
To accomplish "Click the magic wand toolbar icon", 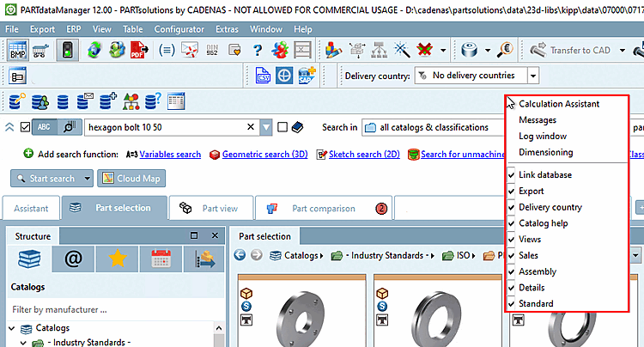I will pyautogui.click(x=402, y=50).
